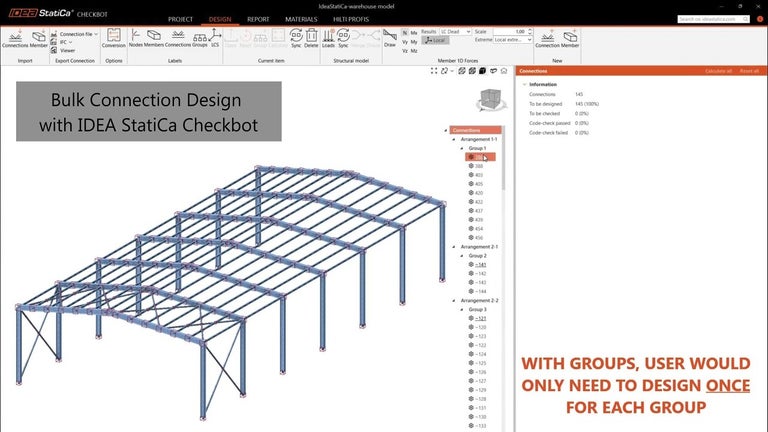
Task: Toggle the Local coordinate button
Action: (x=435, y=41)
